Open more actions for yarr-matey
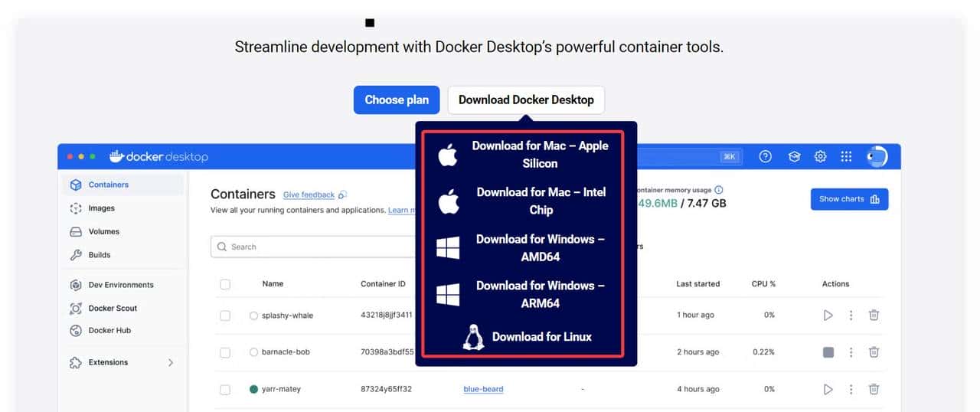980x412 pixels. tap(851, 389)
